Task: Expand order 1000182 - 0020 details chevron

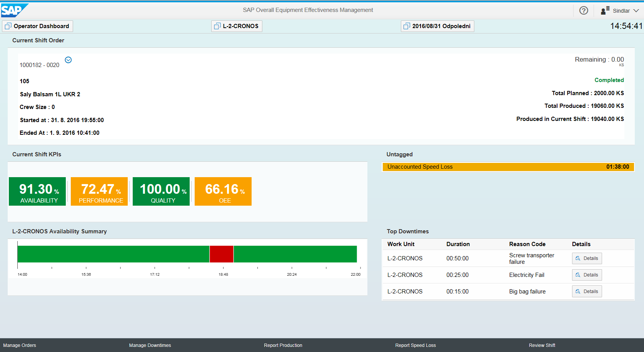Action: click(68, 60)
